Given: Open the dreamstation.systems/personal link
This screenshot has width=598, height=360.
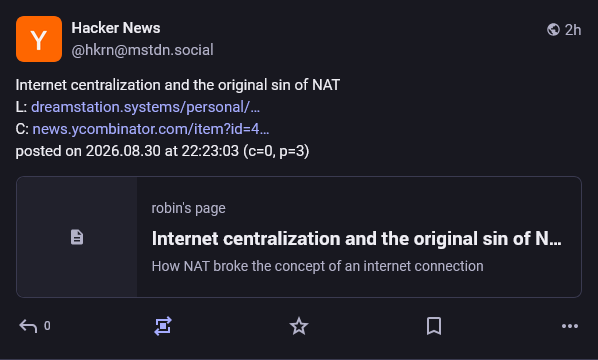Looking at the screenshot, I should pos(145,107).
